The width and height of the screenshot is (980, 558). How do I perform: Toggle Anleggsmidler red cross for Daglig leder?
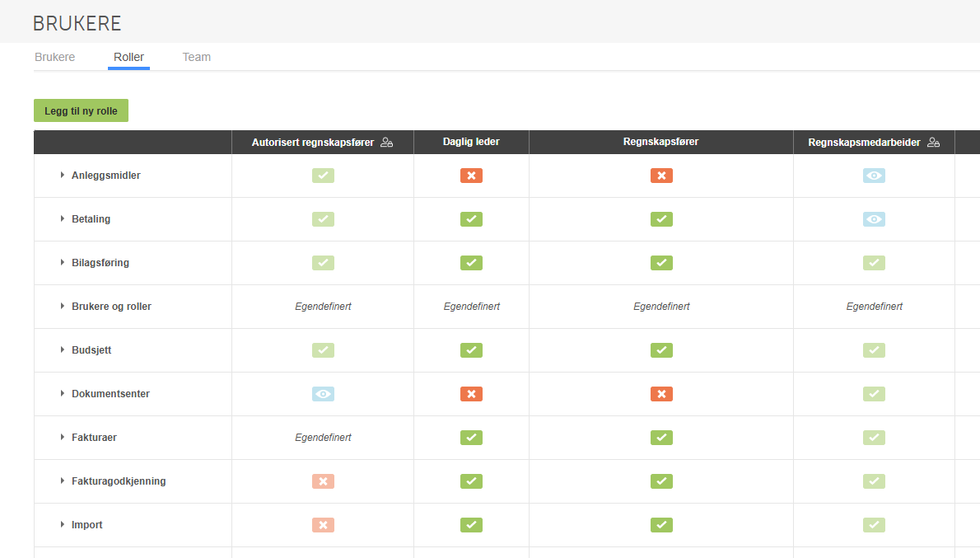coord(471,176)
